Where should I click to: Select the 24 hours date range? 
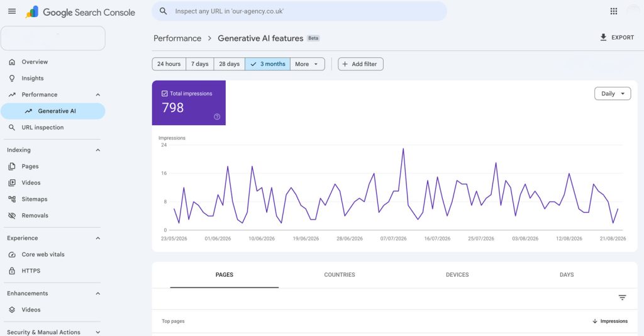click(x=169, y=64)
